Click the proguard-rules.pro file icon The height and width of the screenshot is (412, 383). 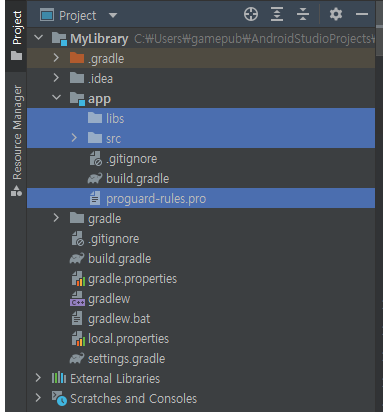tap(95, 199)
